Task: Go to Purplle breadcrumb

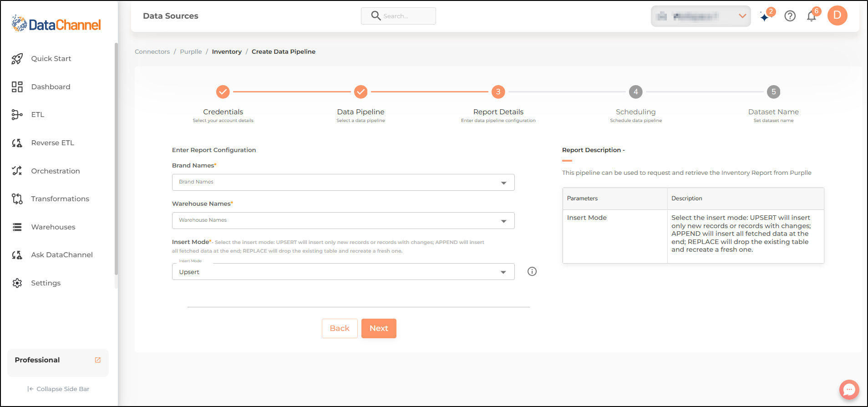Action: [191, 52]
